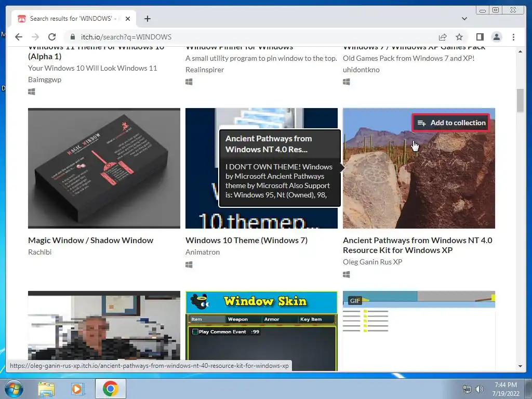Click the page scrollbar down arrow
This screenshot has height=399, width=532.
point(520,366)
